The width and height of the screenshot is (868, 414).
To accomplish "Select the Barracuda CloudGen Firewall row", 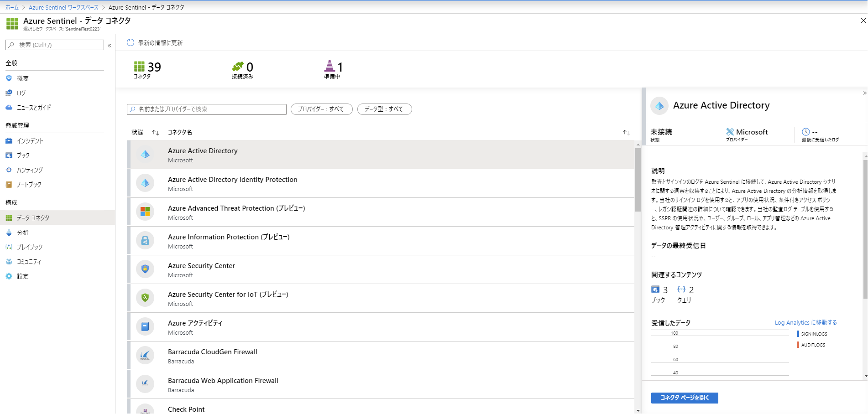I will [x=381, y=356].
